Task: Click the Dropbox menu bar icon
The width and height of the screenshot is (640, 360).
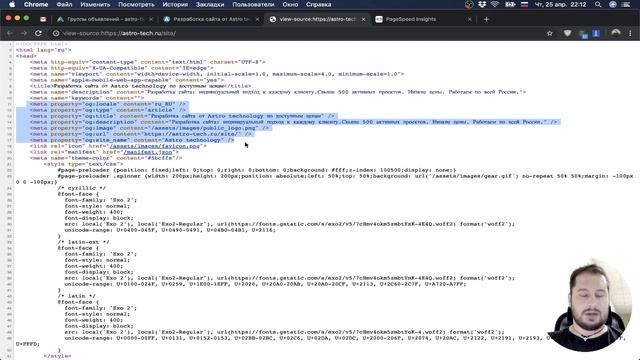Action: coord(482,4)
